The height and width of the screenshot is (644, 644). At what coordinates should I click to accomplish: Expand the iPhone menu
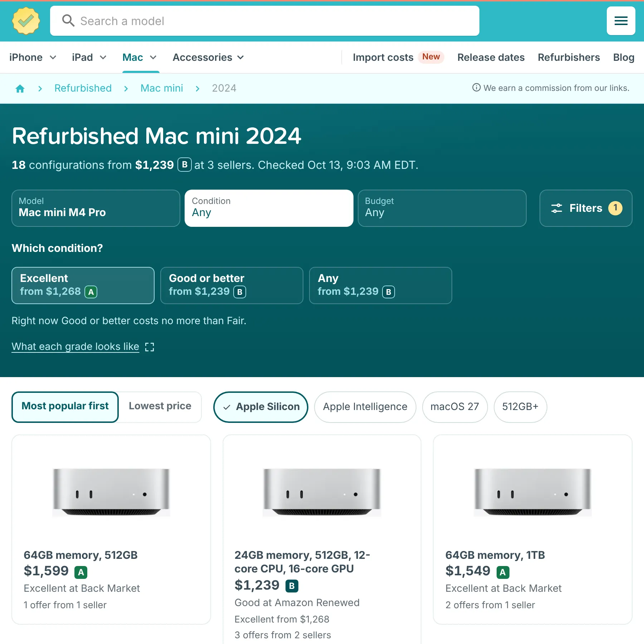[33, 57]
